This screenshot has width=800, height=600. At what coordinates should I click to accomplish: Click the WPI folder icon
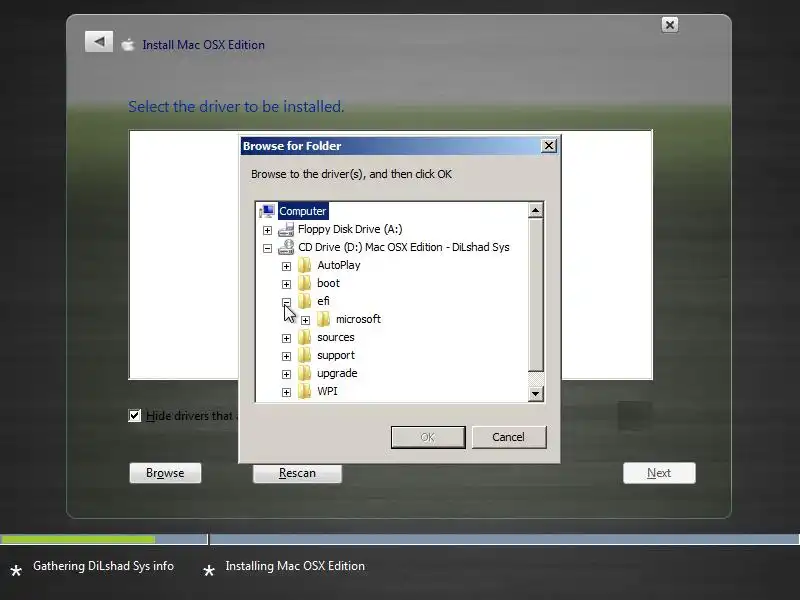tap(305, 391)
